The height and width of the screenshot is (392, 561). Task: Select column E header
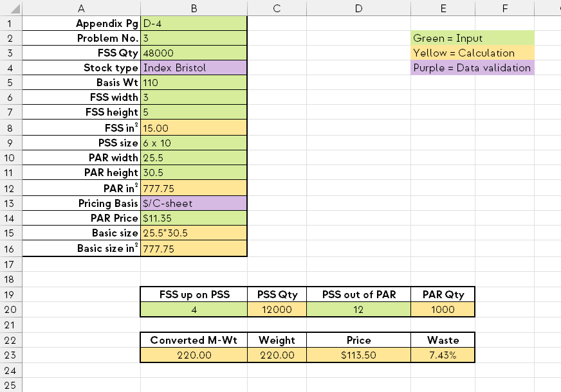(443, 8)
